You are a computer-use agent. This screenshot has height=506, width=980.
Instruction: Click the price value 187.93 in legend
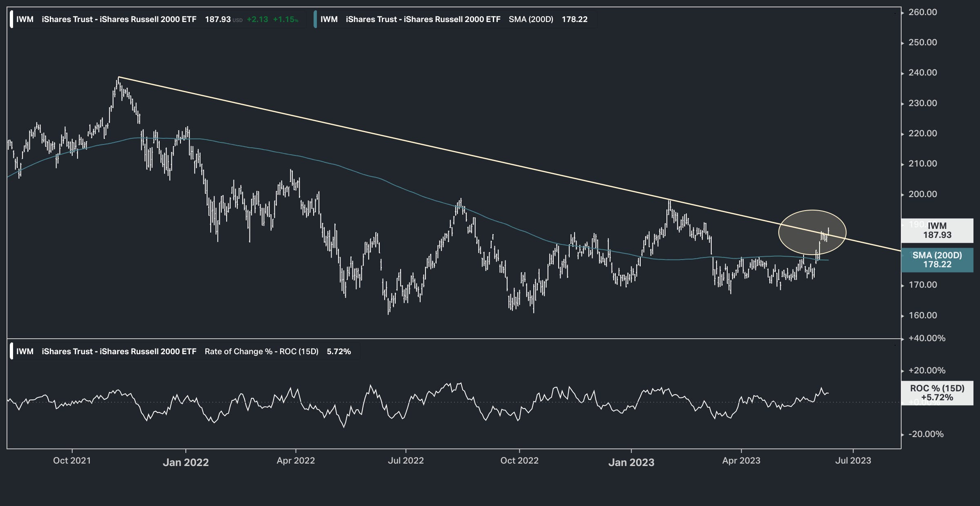(x=218, y=19)
